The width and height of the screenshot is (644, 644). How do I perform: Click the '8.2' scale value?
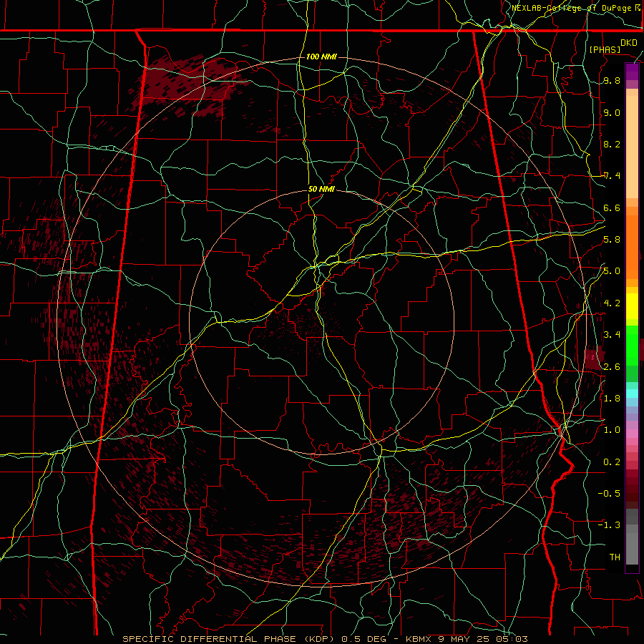[x=612, y=144]
